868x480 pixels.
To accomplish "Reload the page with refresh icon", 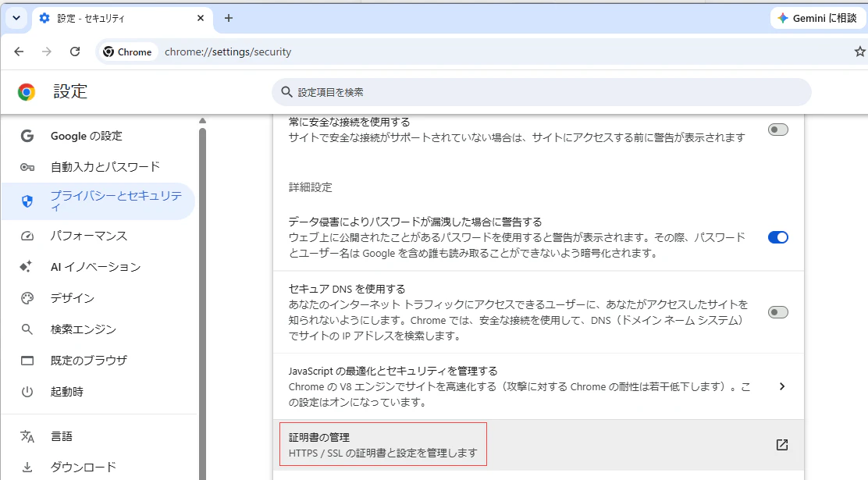I will (x=75, y=52).
